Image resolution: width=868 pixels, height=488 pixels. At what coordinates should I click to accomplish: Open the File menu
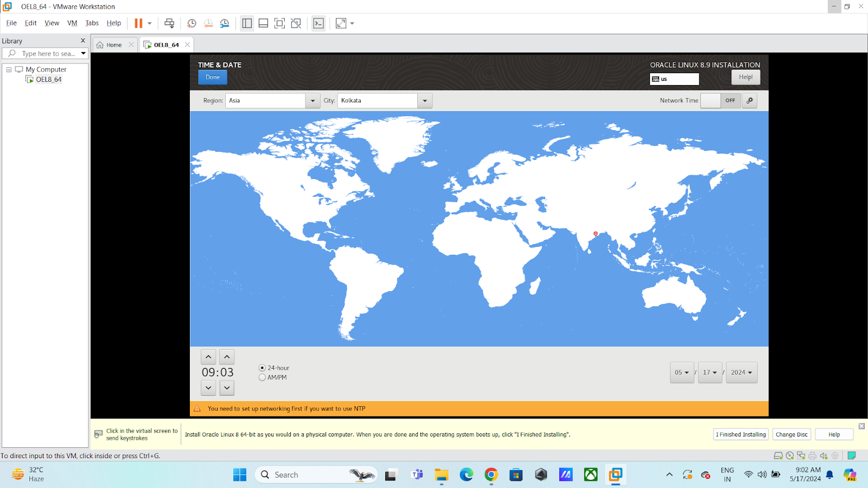11,23
